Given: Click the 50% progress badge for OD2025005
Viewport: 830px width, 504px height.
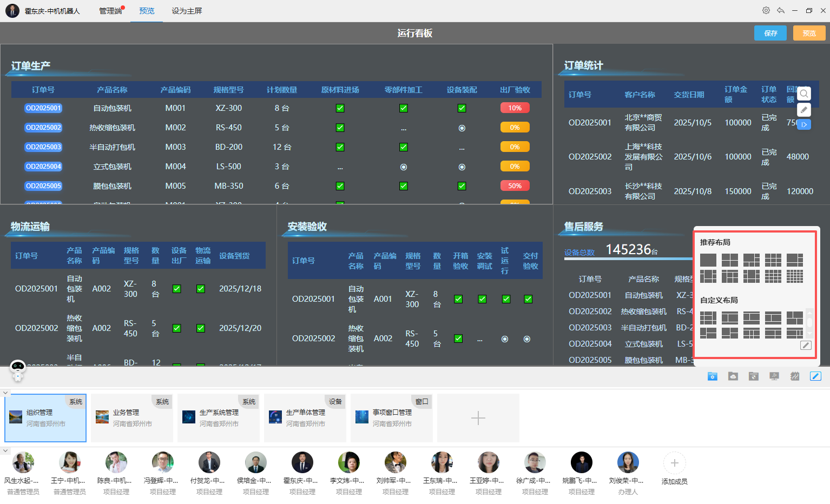Looking at the screenshot, I should (x=515, y=186).
